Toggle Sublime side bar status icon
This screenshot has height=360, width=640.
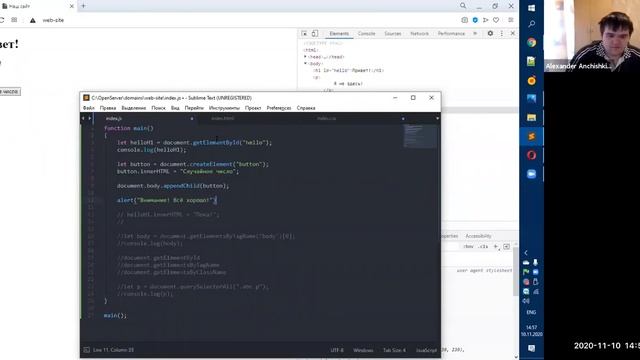87,350
